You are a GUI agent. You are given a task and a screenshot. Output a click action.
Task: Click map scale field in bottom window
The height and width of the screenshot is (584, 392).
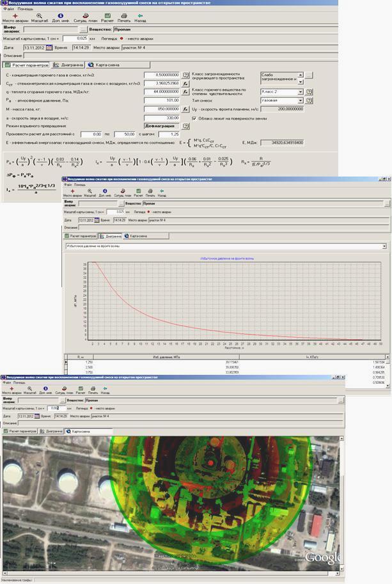click(55, 407)
